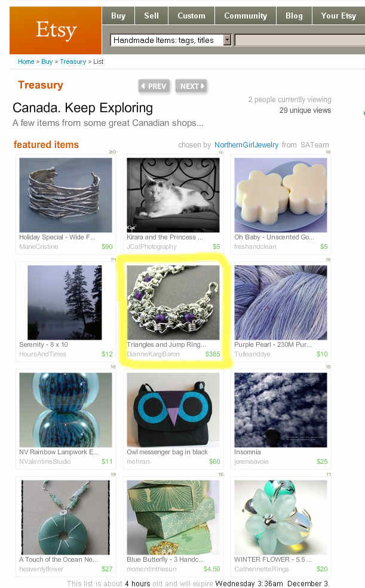Go to next treasury with NEXT button
365x588 pixels.
[x=191, y=86]
